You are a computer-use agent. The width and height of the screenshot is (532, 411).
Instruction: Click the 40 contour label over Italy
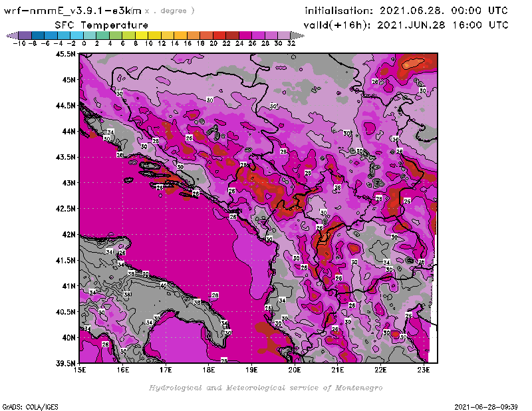pyautogui.click(x=164, y=286)
